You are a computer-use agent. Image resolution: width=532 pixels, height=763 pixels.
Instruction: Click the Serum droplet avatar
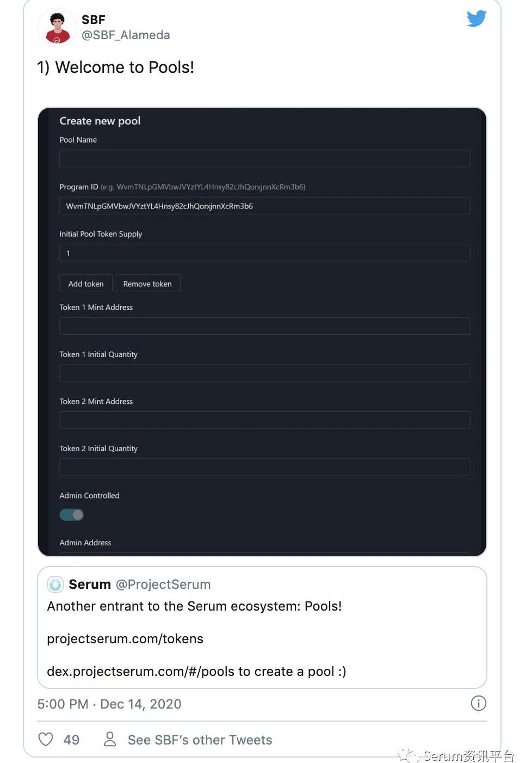tap(55, 584)
